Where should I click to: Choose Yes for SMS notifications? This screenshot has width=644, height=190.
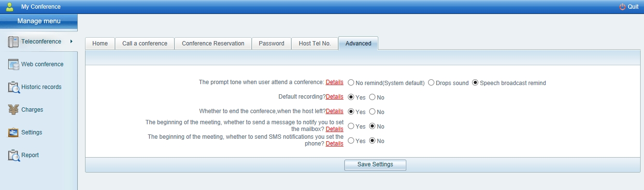351,141
